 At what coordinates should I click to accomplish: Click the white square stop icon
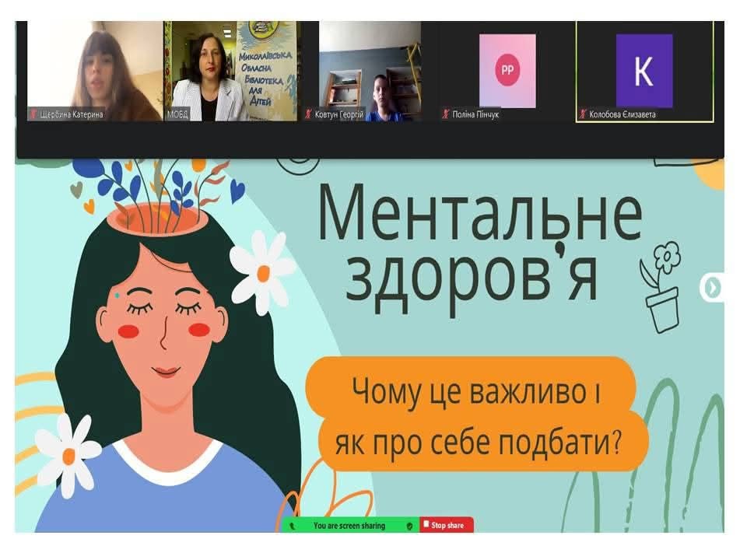click(426, 523)
